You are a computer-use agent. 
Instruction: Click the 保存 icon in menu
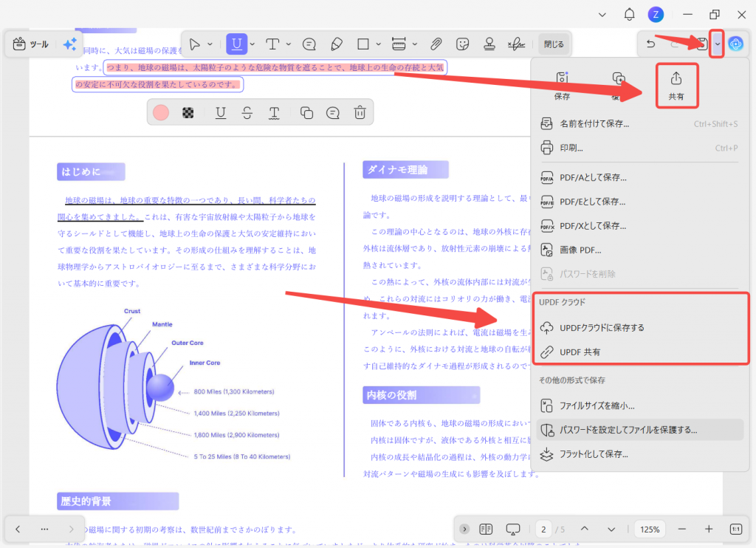point(562,86)
